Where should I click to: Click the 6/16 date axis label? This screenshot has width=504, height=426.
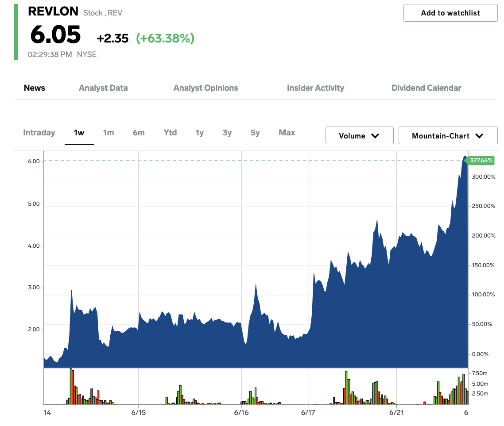241,413
